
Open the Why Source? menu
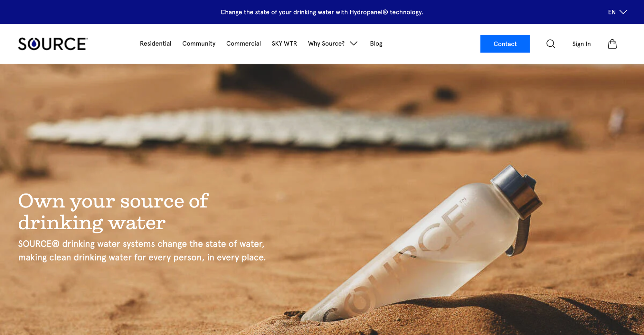click(x=326, y=43)
